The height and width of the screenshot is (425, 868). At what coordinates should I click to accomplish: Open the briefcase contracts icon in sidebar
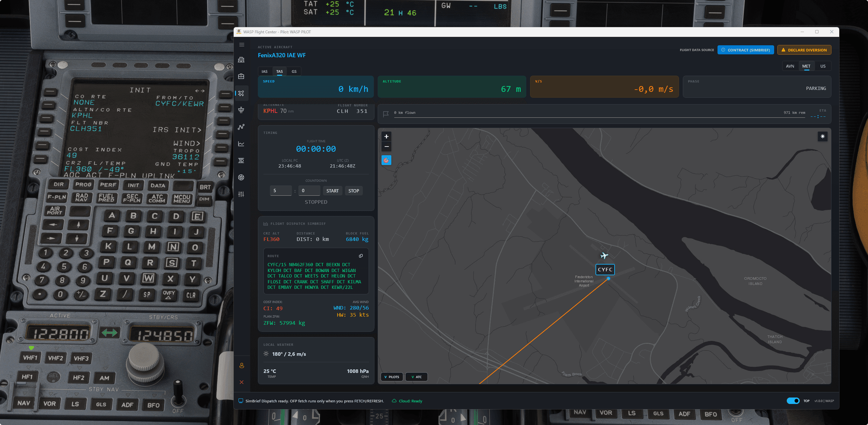[x=241, y=76]
